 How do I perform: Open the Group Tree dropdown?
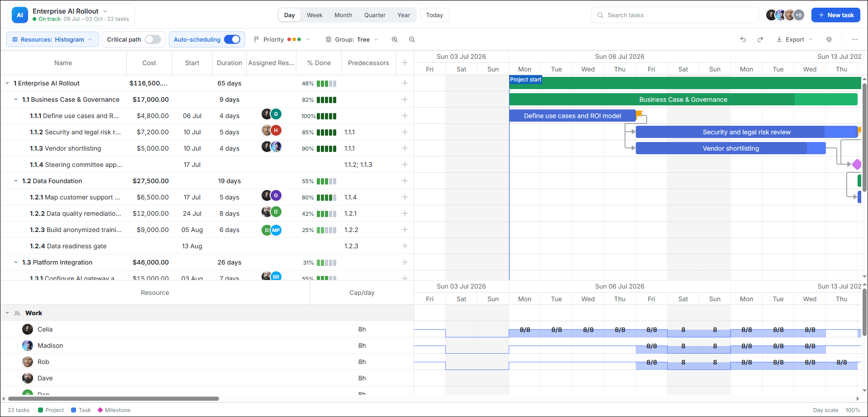tap(352, 39)
